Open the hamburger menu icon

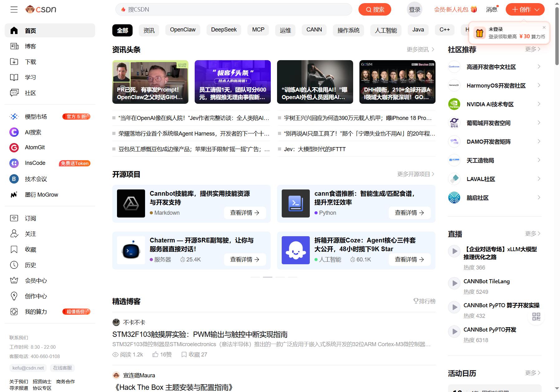pyautogui.click(x=14, y=9)
